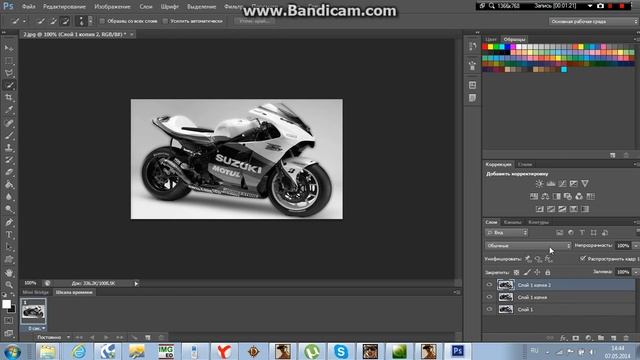
Task: Enable 'Усилить автоматически' checkbox
Action: coord(165,21)
